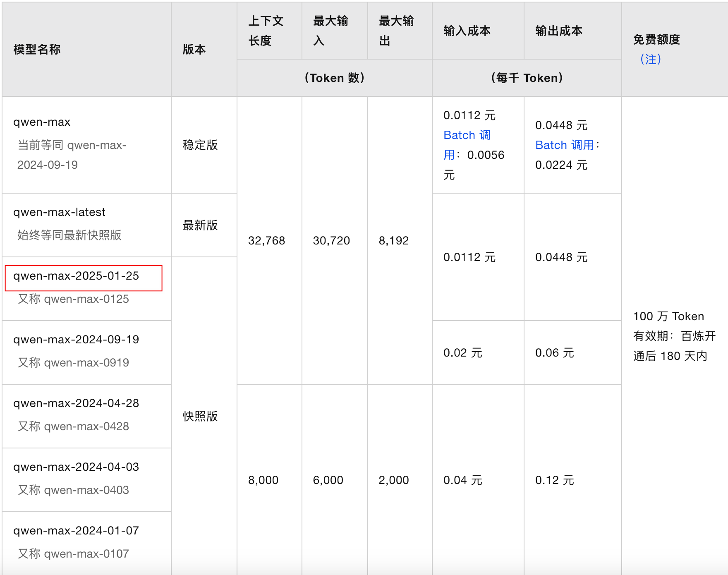
Task: Click the (Token 数) subheader
Action: [x=334, y=78]
